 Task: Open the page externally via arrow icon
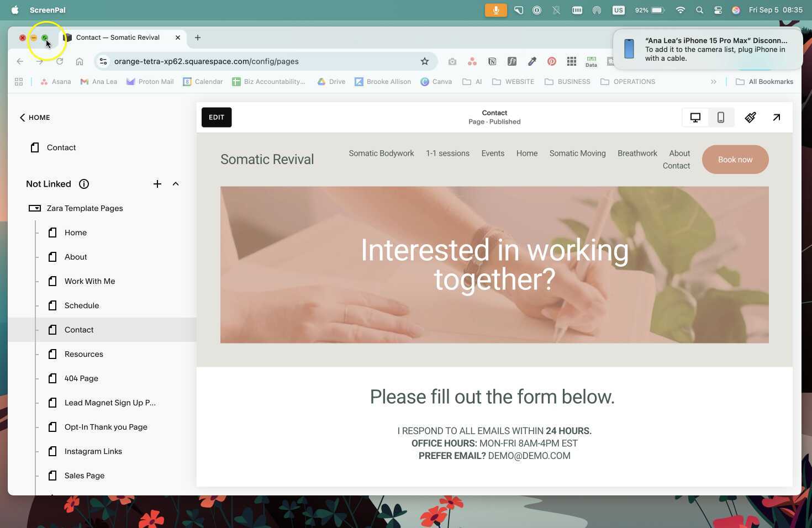776,117
